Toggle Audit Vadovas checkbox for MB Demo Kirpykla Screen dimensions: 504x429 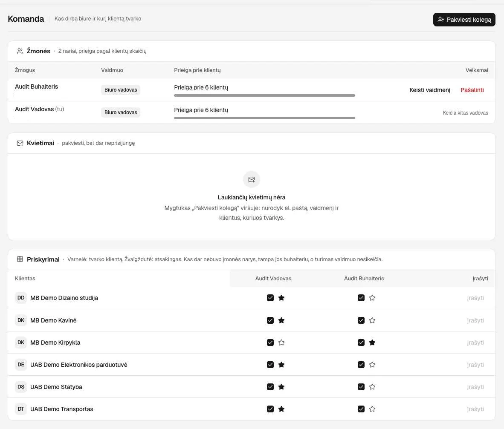[x=270, y=342]
